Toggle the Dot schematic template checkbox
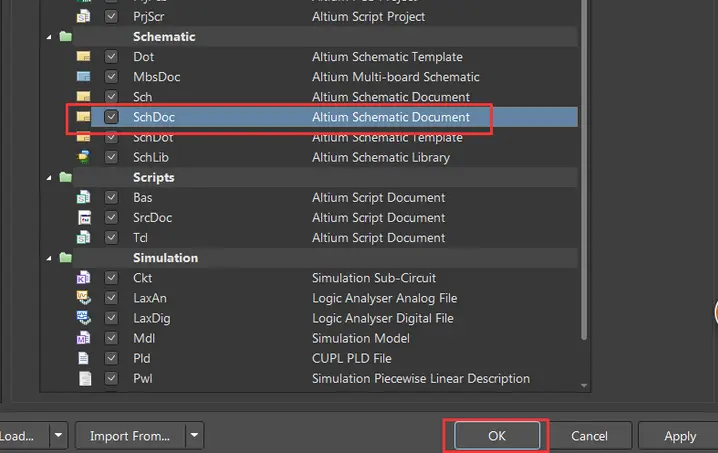The image size is (718, 453). pyautogui.click(x=111, y=56)
